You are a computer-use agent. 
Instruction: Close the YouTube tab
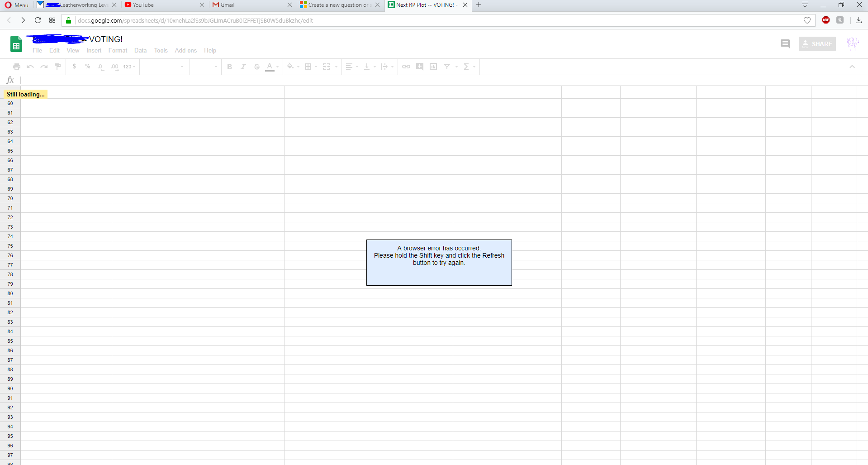[202, 5]
